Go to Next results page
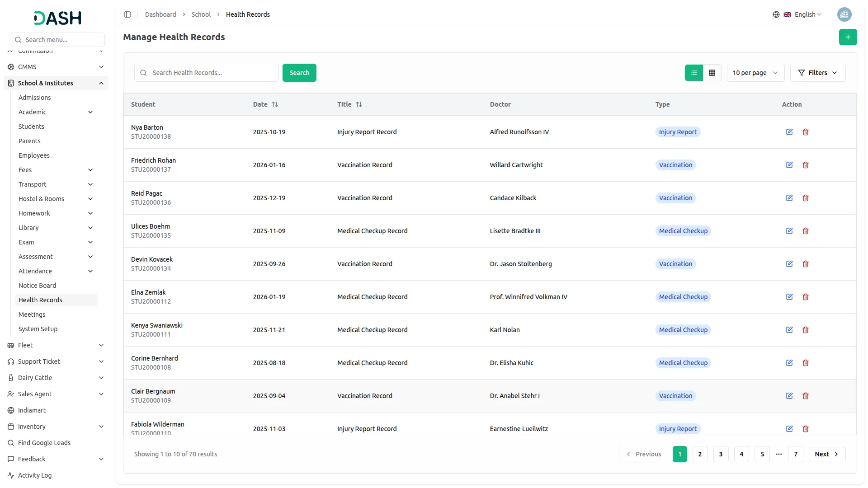This screenshot has width=868, height=488. point(826,454)
